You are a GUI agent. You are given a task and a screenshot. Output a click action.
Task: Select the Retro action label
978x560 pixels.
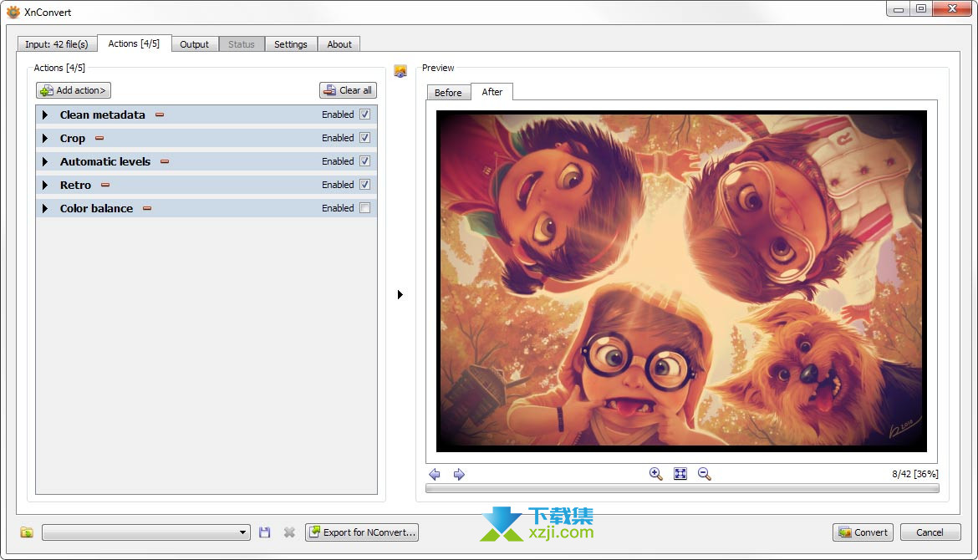point(75,186)
